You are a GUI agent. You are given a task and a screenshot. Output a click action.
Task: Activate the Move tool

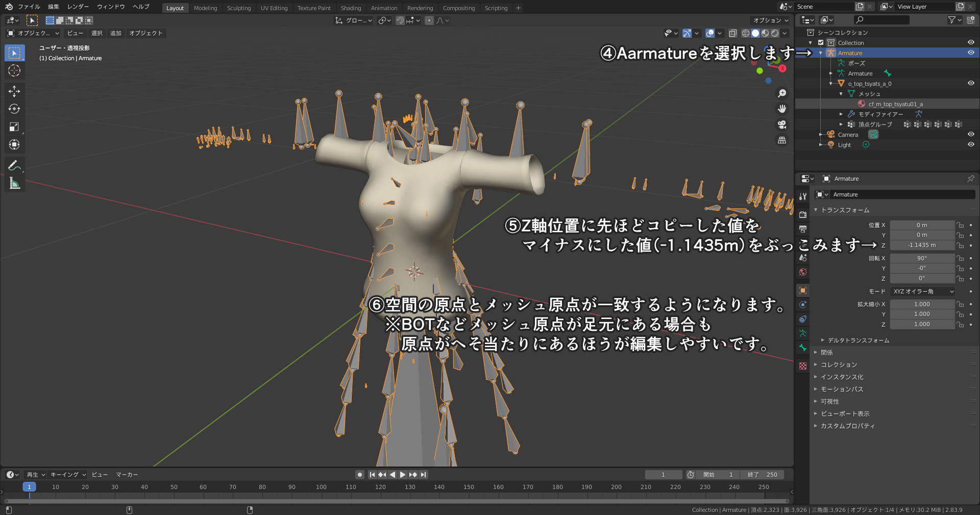point(14,91)
